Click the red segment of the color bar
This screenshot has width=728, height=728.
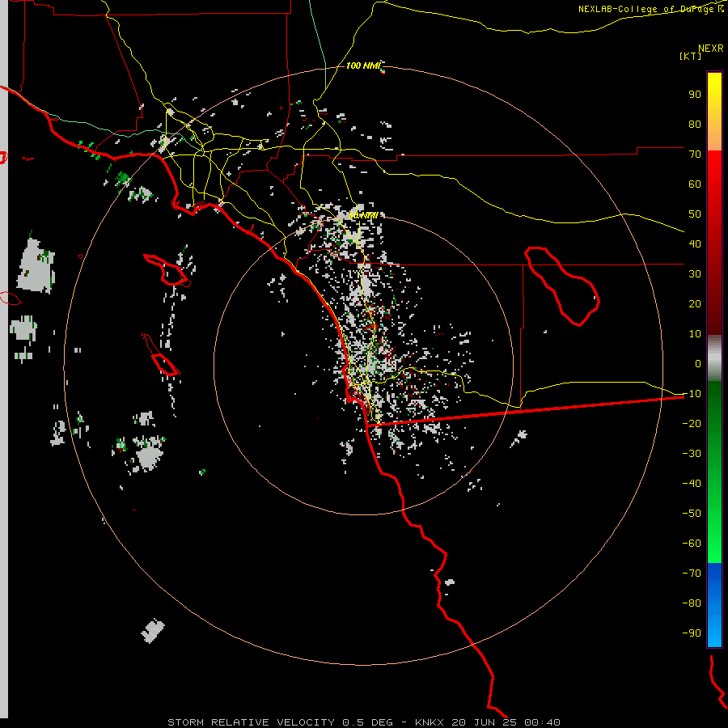pyautogui.click(x=714, y=243)
